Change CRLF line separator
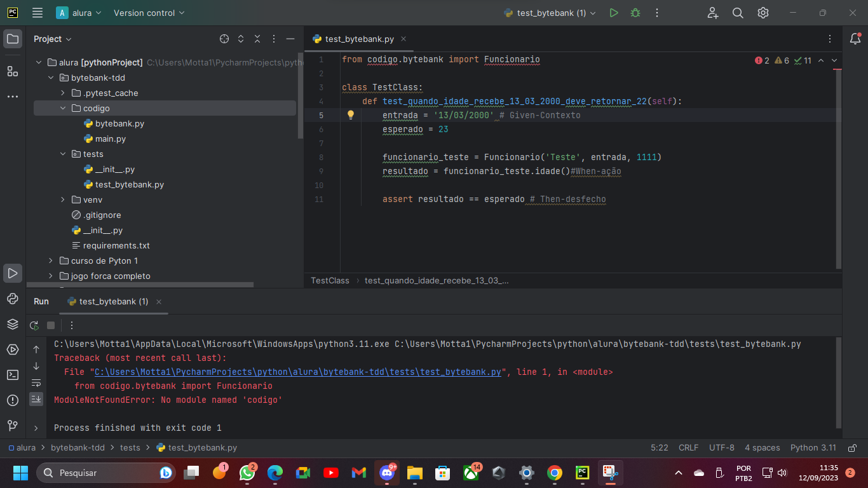 click(688, 447)
